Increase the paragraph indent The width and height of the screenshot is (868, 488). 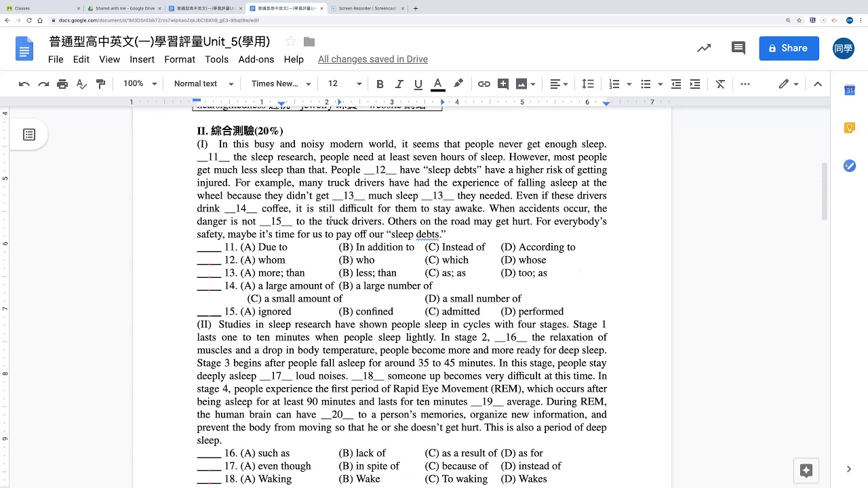click(694, 84)
